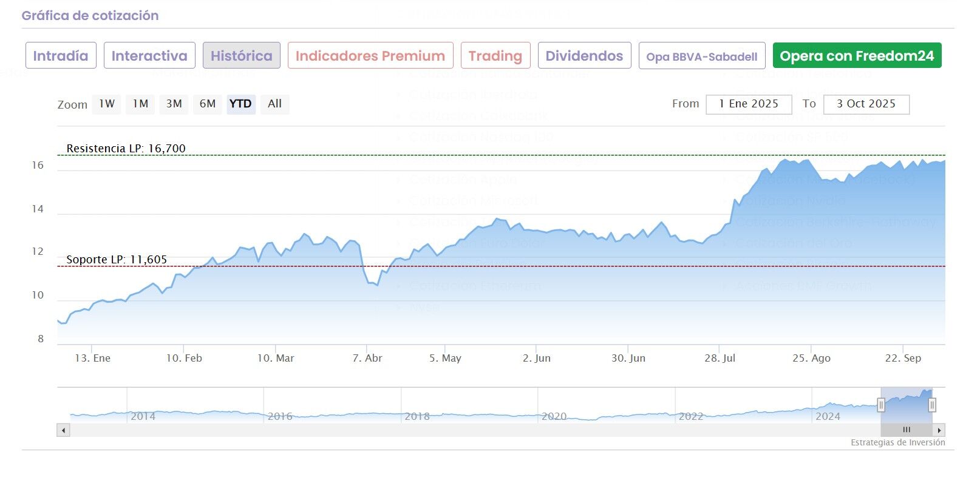
Task: Select the 1M zoom range
Action: tap(140, 104)
